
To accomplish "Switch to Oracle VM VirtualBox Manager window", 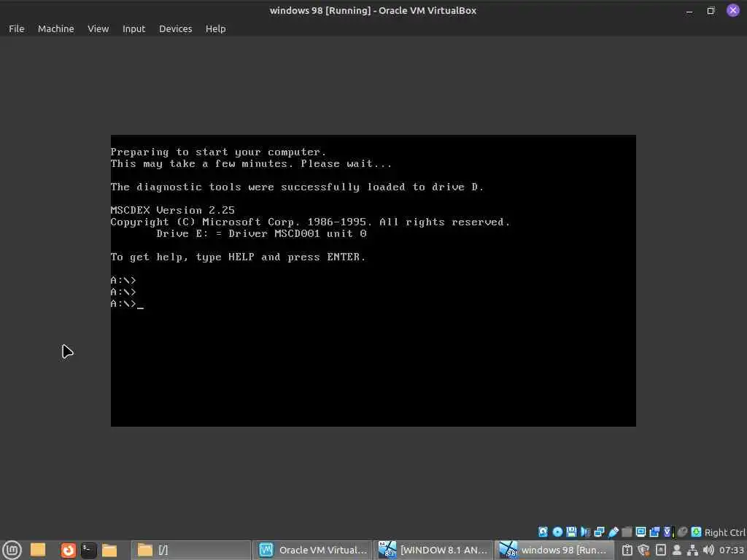I will click(313, 550).
